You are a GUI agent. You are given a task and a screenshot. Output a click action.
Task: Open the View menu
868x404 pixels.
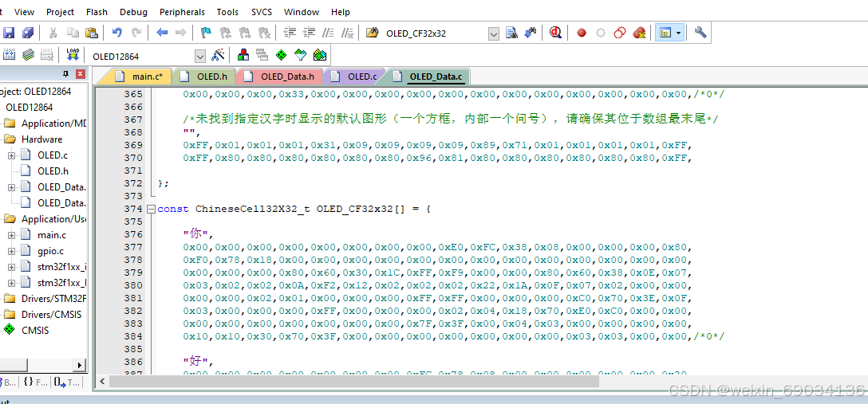click(x=24, y=12)
